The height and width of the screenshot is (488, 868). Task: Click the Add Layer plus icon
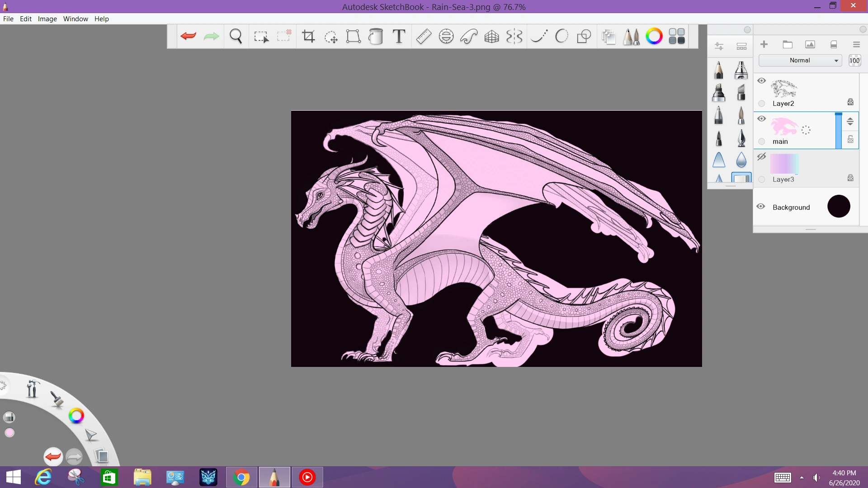[764, 44]
